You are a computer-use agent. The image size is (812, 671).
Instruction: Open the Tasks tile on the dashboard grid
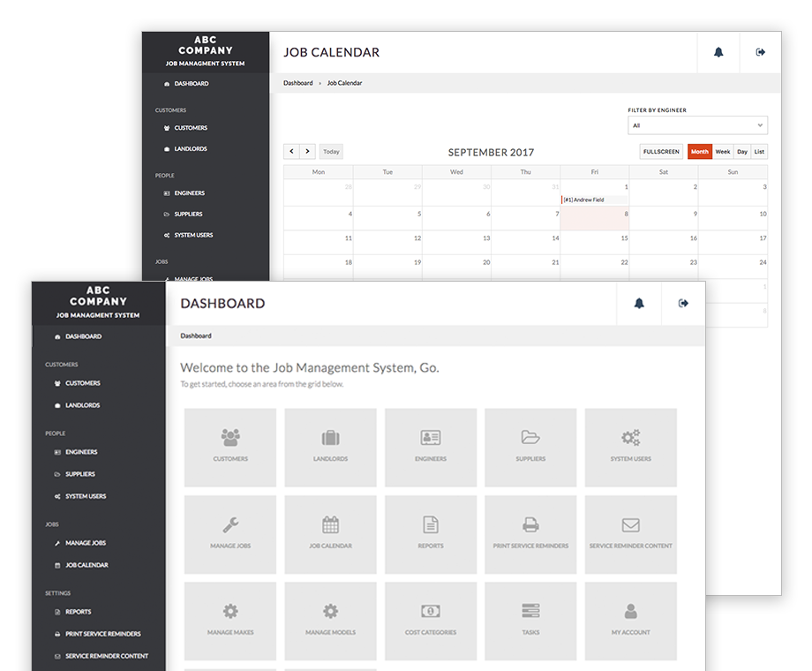[x=530, y=621]
